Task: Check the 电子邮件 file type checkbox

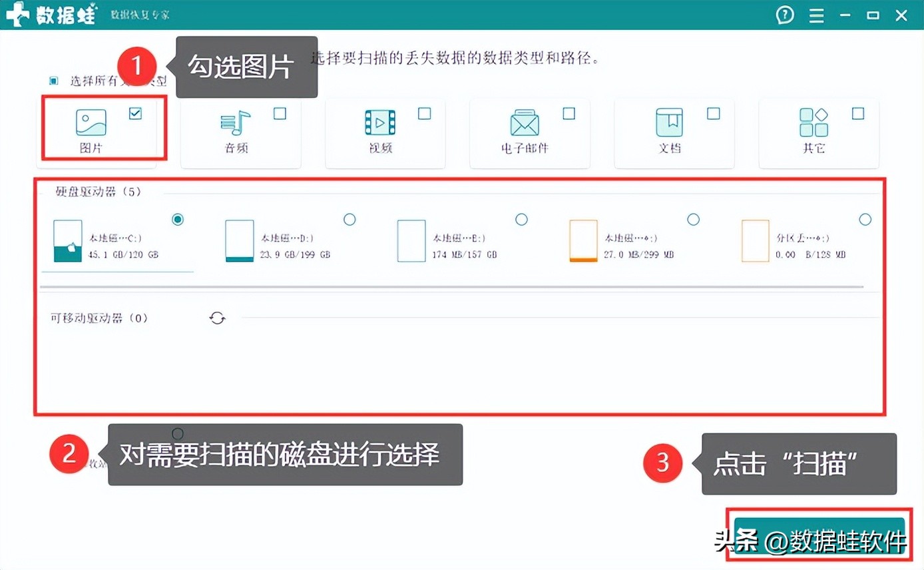Action: point(568,113)
